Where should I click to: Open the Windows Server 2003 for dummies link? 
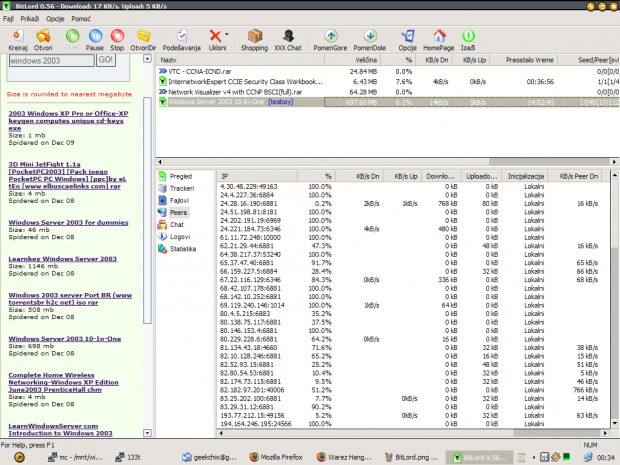click(x=68, y=222)
